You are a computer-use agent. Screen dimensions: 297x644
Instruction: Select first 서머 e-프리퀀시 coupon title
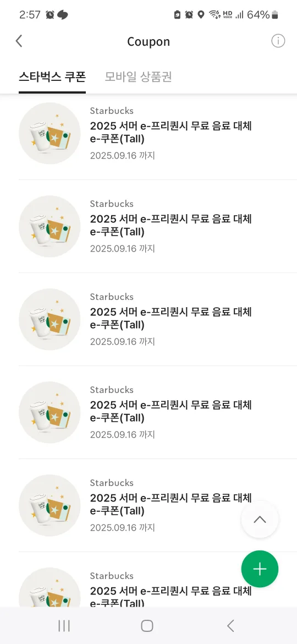[170, 133]
